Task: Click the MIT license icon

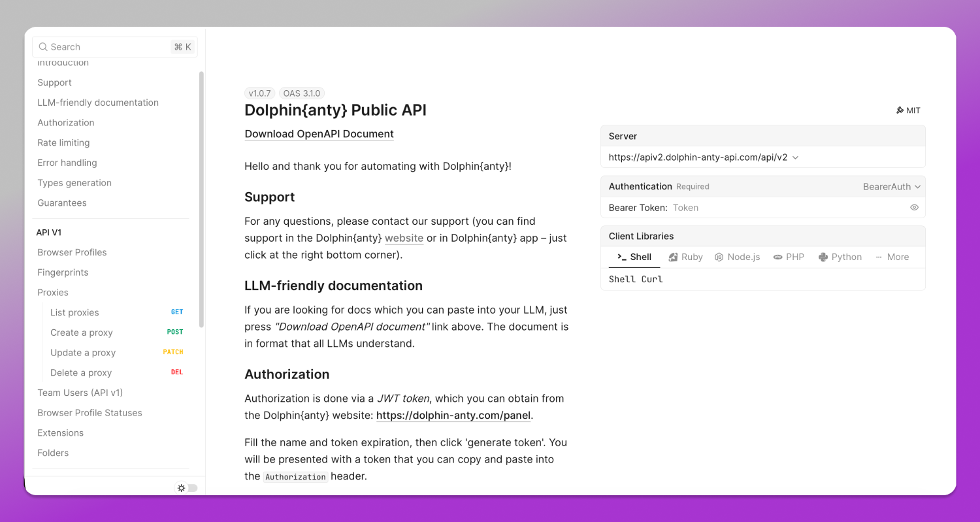Action: coord(900,110)
